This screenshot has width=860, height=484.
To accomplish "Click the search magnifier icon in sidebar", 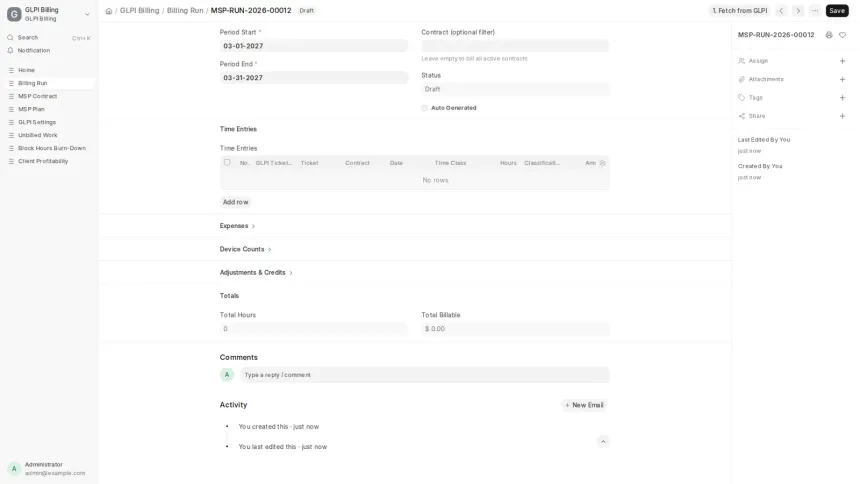I will (x=10, y=37).
